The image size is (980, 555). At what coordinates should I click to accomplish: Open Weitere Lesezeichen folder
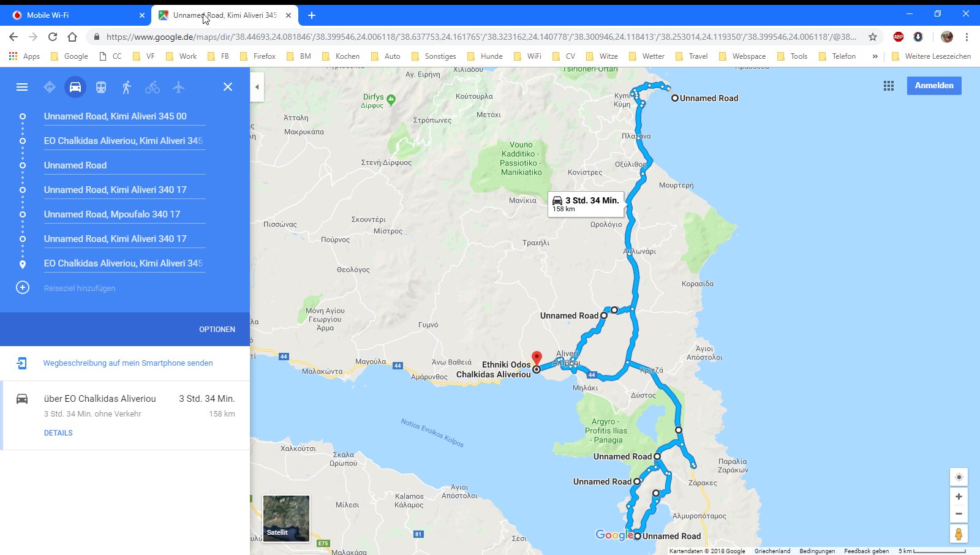coord(932,56)
